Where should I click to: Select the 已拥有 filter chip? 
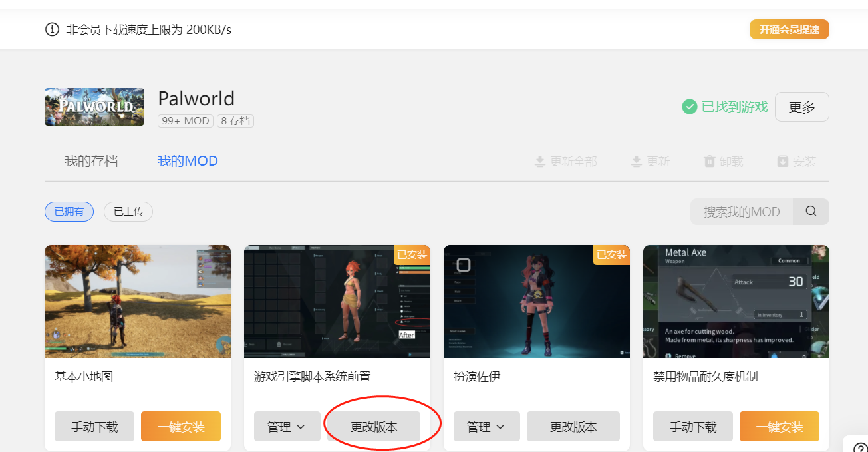[x=69, y=212]
